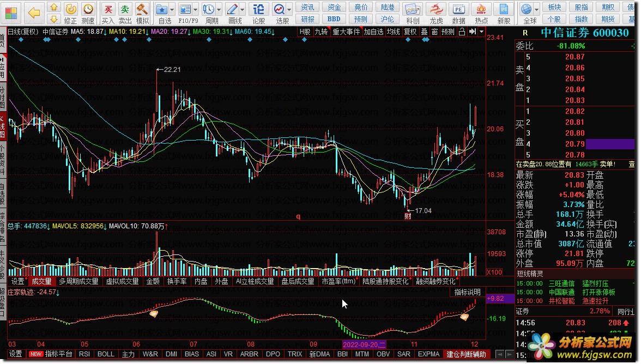Click 加自选 to add to watchlist

[374, 32]
